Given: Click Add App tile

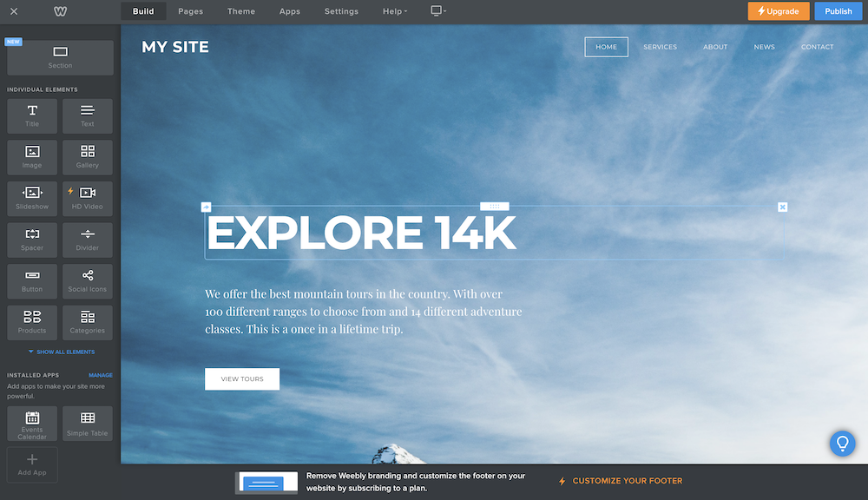Looking at the screenshot, I should [x=32, y=464].
